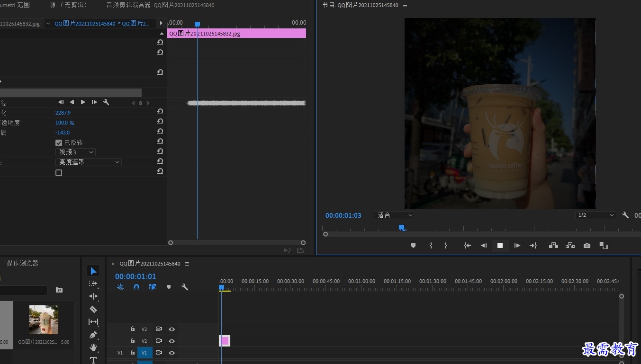Open the 视频 3 layer dropdown
Image resolution: width=641 pixels, height=364 pixels.
pyautogui.click(x=76, y=152)
